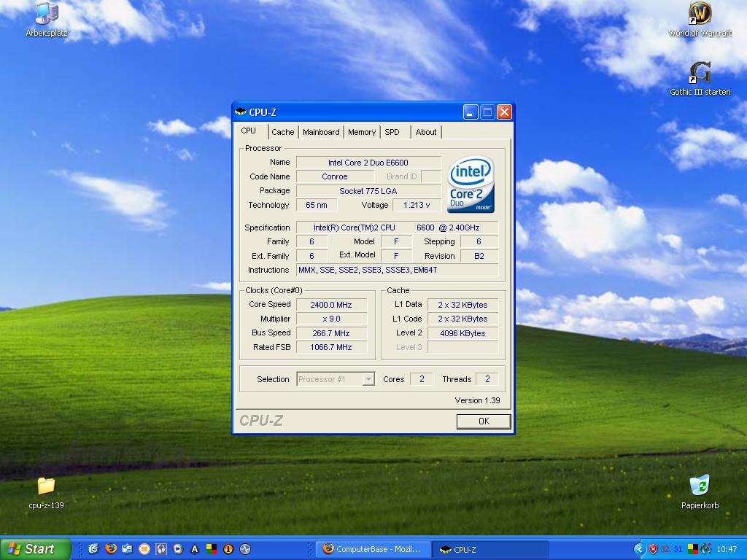
Task: Switch to the ComputerBase Mozilla taskbar window
Action: (373, 549)
